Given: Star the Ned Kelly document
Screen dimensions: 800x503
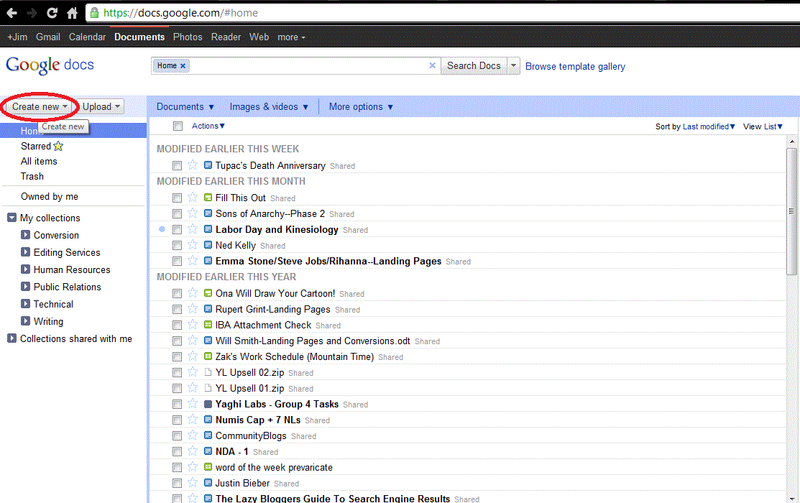Looking at the screenshot, I should (193, 245).
